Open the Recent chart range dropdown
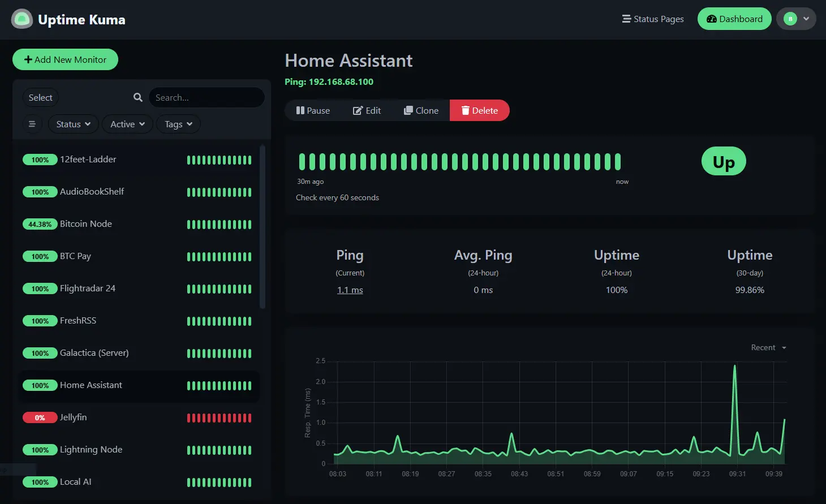The height and width of the screenshot is (504, 826). (768, 347)
